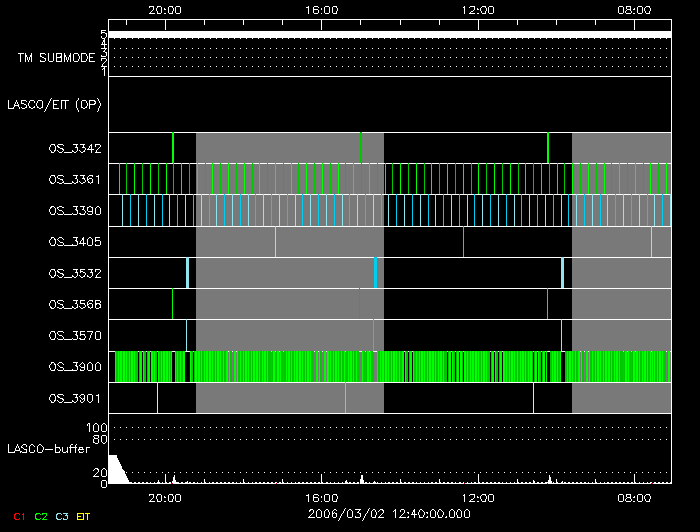Click the 20:00 label on the top axis
This screenshot has width=700, height=532.
click(165, 10)
